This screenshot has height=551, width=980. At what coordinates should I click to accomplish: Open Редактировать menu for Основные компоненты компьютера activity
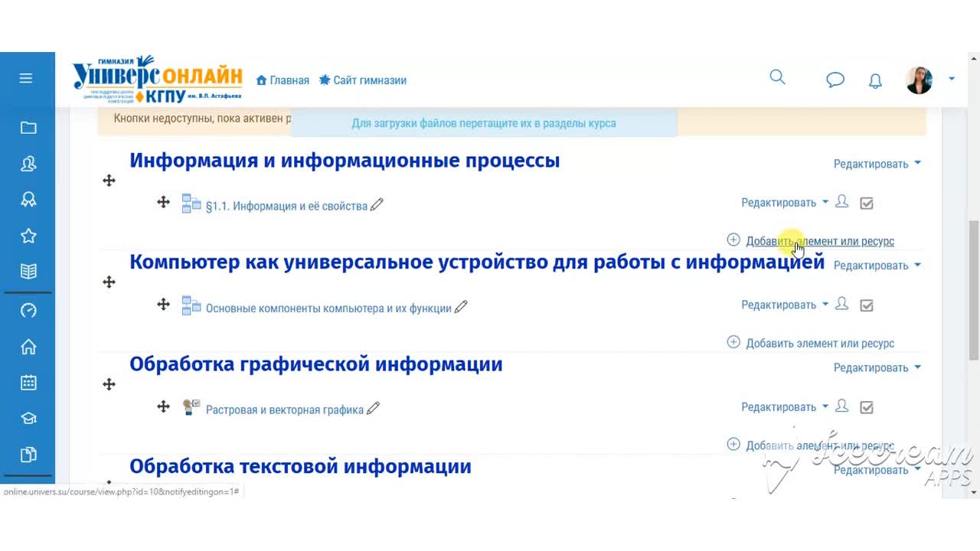[785, 305]
